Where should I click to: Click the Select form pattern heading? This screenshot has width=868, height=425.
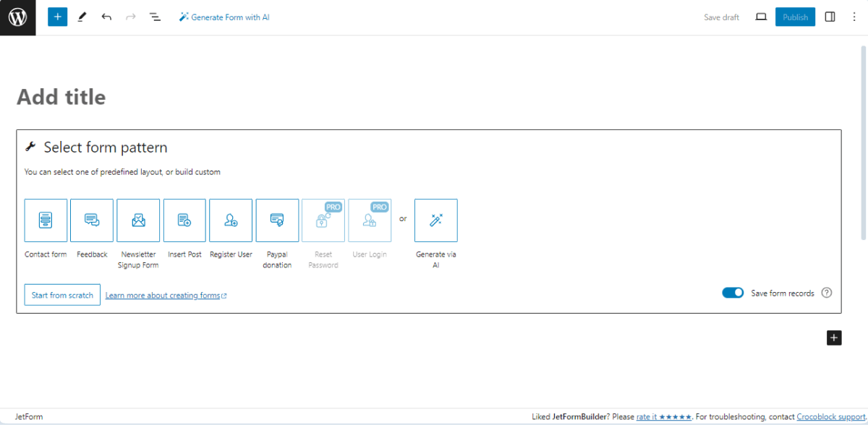[x=106, y=147]
